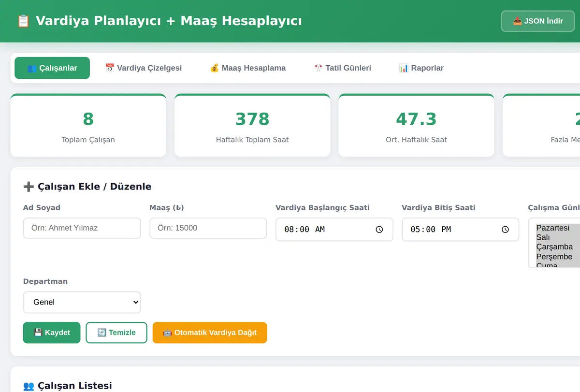Select Pazartesi in working days list

[558, 228]
